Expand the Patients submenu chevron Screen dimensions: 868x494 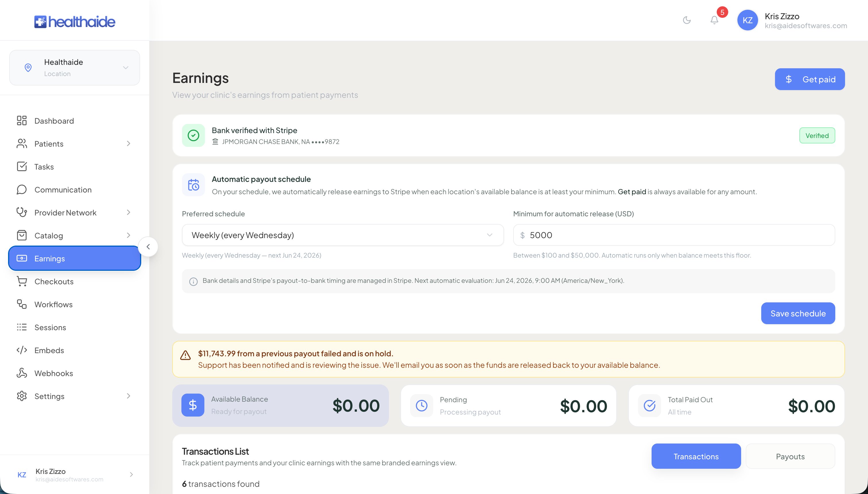click(128, 143)
